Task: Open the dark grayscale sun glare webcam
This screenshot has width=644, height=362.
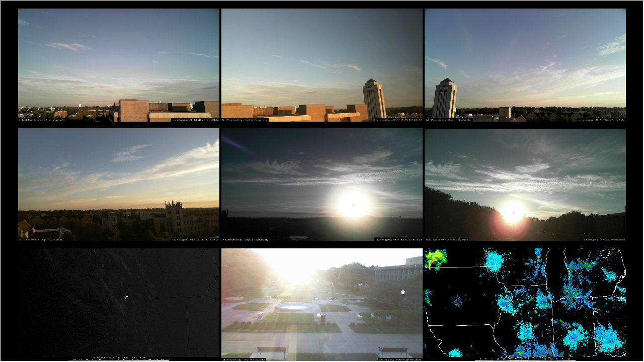Action: point(322,185)
